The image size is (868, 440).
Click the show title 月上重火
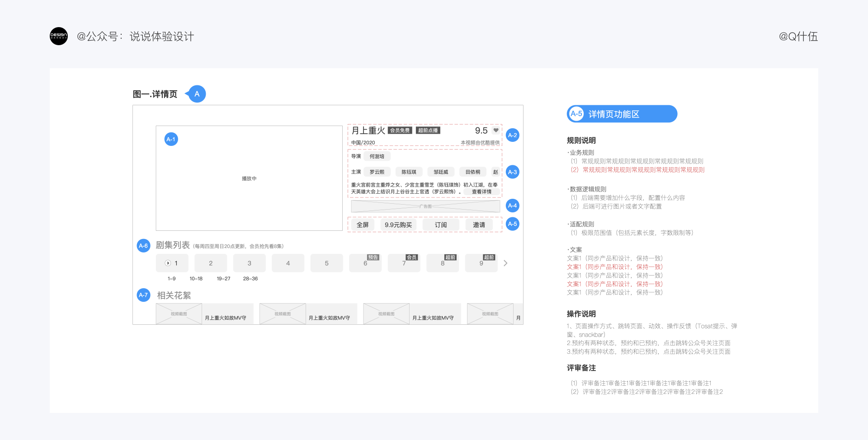(x=368, y=131)
